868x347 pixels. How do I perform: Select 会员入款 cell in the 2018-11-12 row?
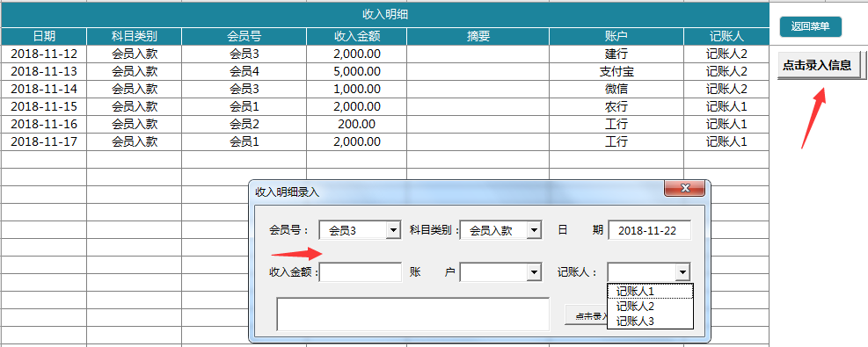tap(134, 54)
